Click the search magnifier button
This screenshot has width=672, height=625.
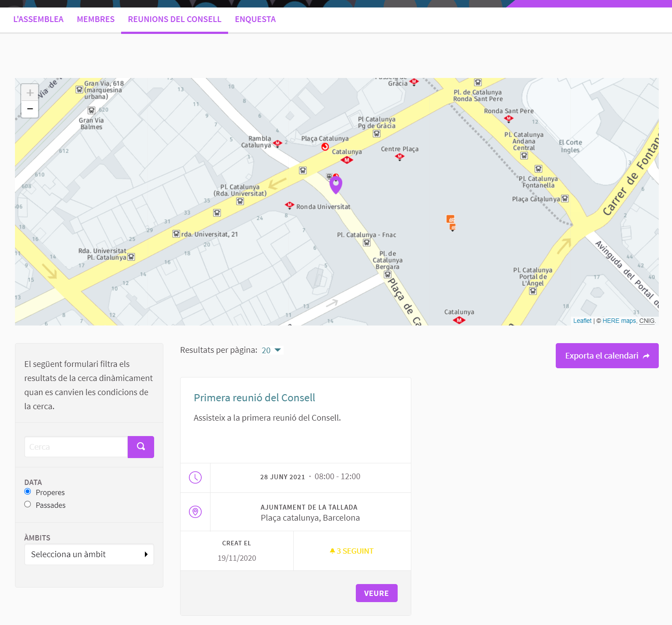click(141, 447)
